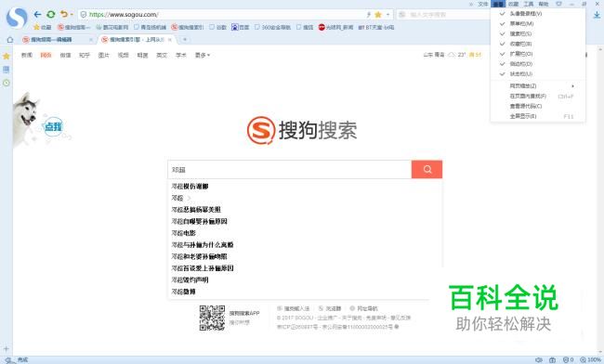Open a new tab with plus button
Image resolution: width=604 pixels, height=364 pixels.
tap(185, 40)
